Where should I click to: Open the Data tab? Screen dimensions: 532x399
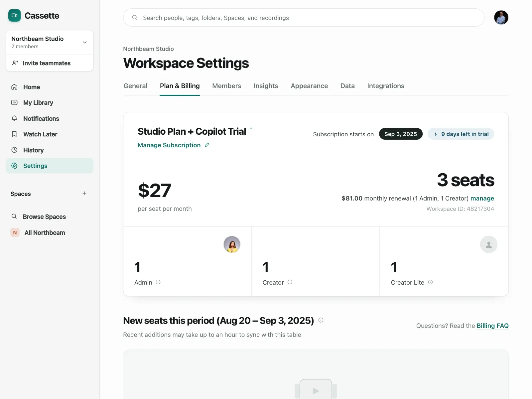347,86
